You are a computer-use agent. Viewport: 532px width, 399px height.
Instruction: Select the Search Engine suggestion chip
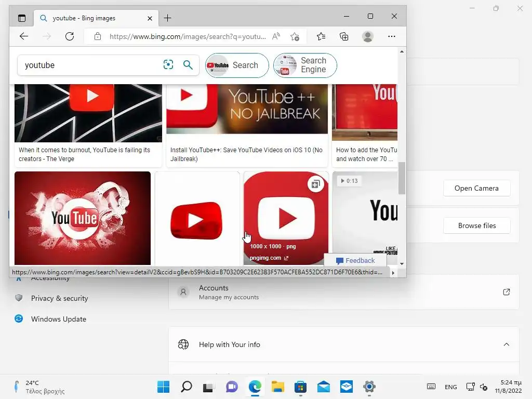pyautogui.click(x=305, y=65)
